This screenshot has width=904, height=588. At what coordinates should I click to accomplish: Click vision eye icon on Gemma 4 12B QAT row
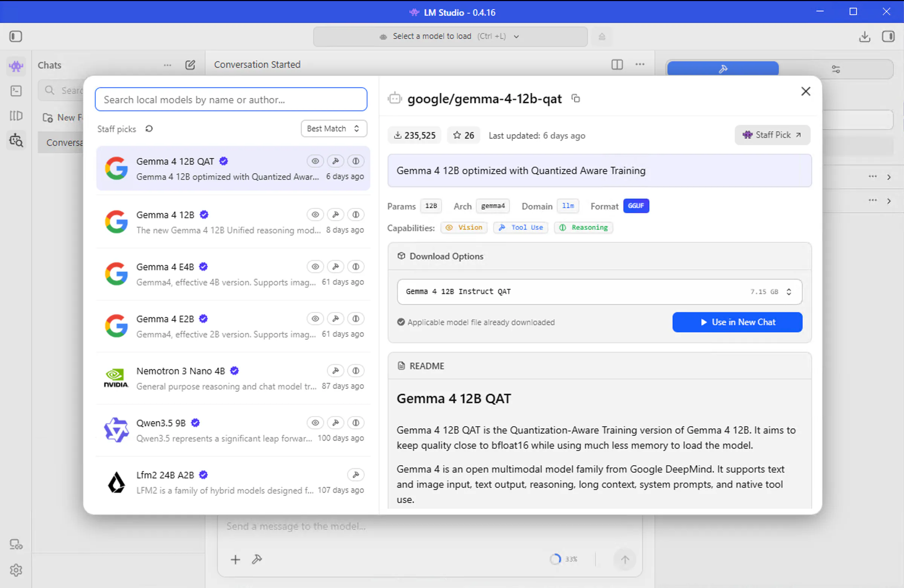(x=315, y=161)
